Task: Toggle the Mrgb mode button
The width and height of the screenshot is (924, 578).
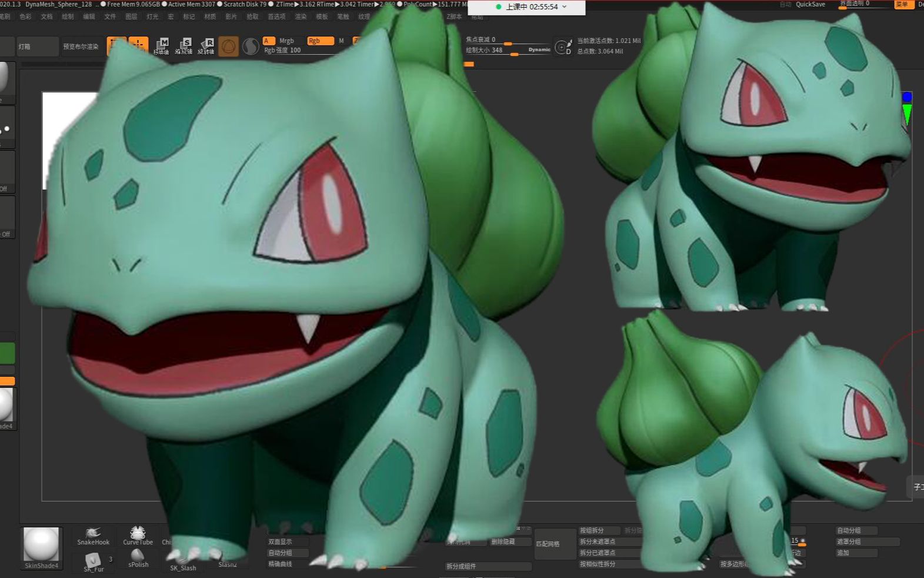Action: pos(286,41)
